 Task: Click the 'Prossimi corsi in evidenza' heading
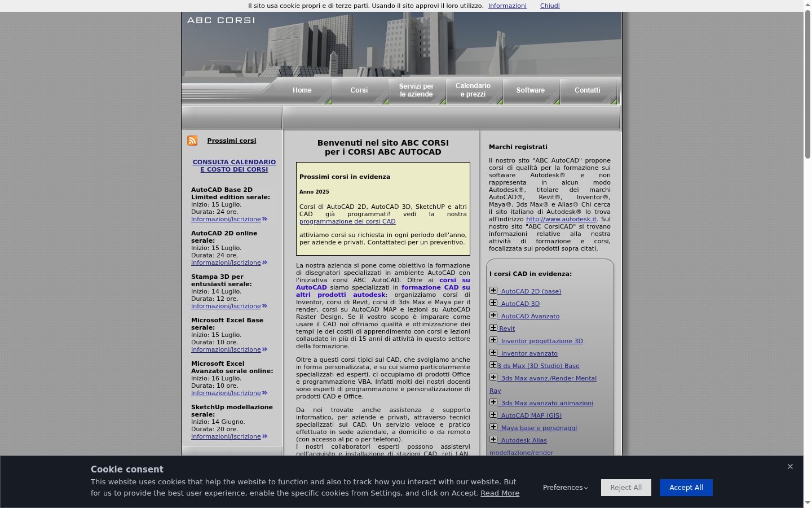coord(345,177)
